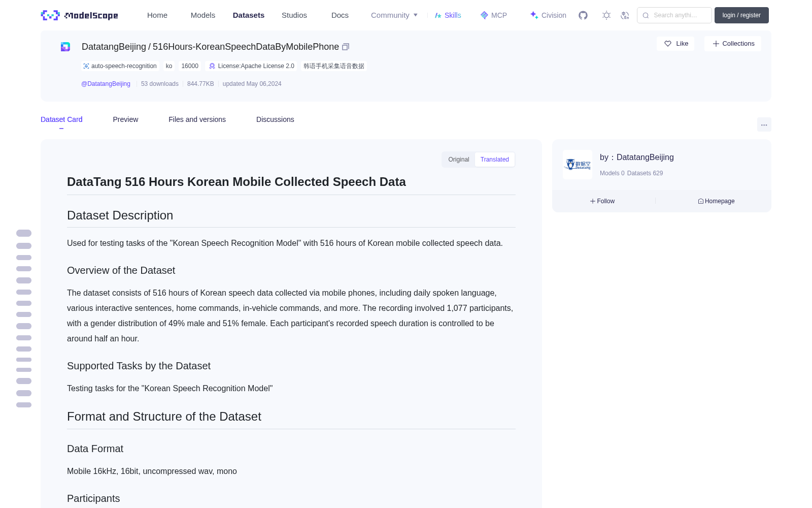Image resolution: width=812 pixels, height=508 pixels.
Task: Click the Supported Tasks by the Dataset heading
Action: pyautogui.click(x=139, y=366)
